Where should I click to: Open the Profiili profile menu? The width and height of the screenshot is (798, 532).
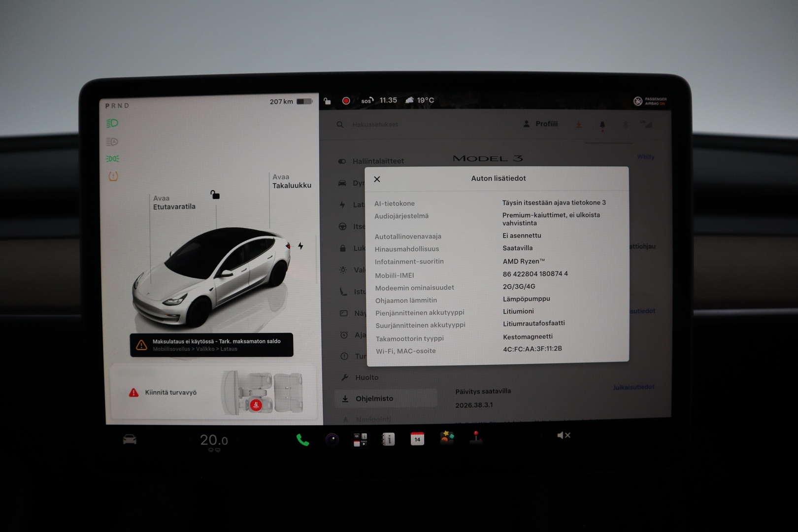[540, 124]
